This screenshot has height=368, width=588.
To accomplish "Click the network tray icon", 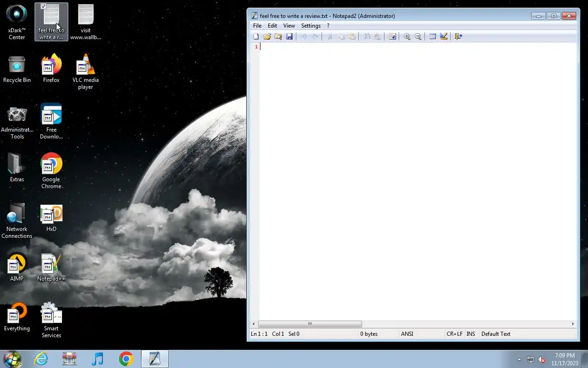I will pyautogui.click(x=531, y=359).
